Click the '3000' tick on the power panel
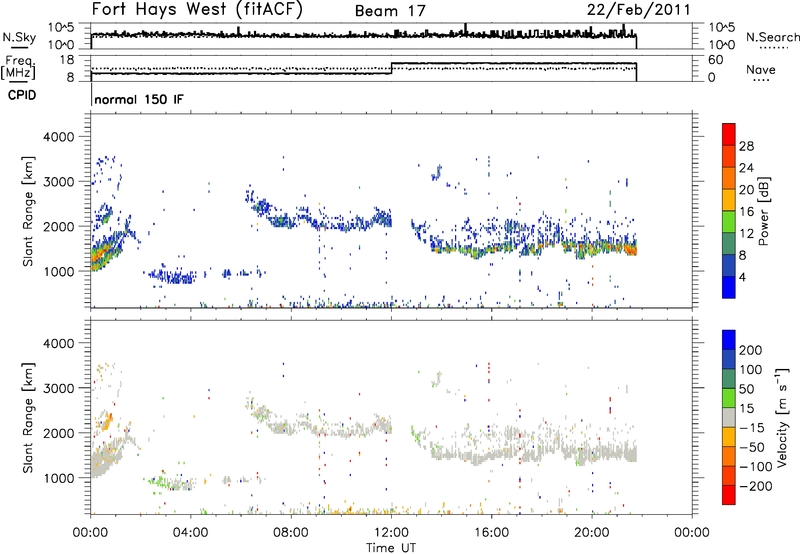Viewport: 800px width, 554px height. coord(58,182)
